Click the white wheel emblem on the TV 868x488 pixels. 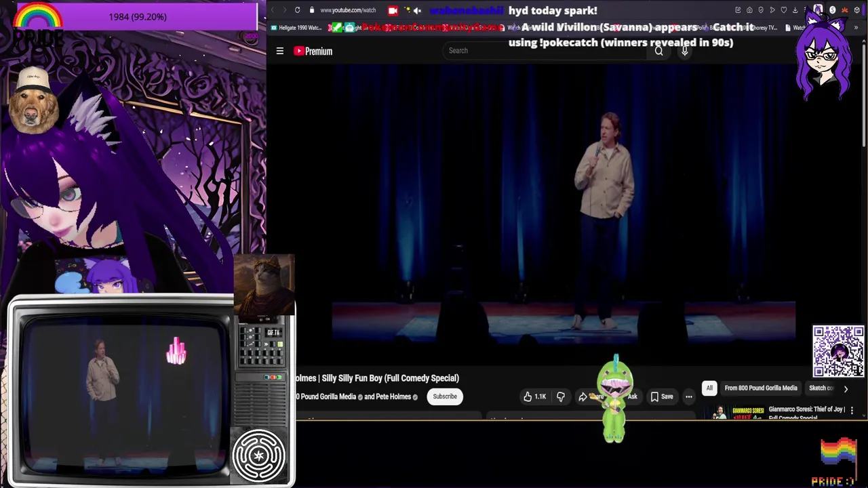point(259,455)
